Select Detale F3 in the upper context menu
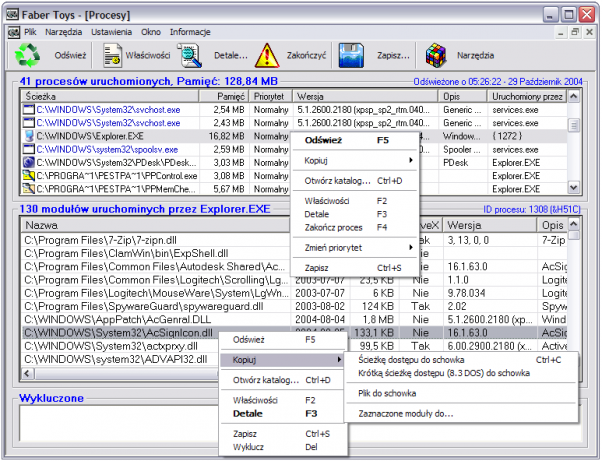This screenshot has width=602, height=461. point(354,214)
